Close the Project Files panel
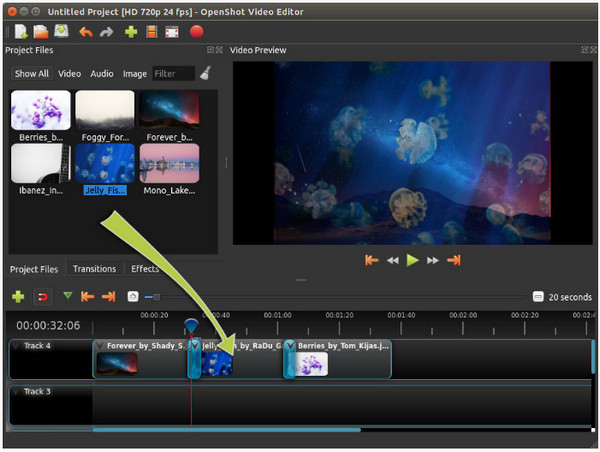 [x=219, y=50]
